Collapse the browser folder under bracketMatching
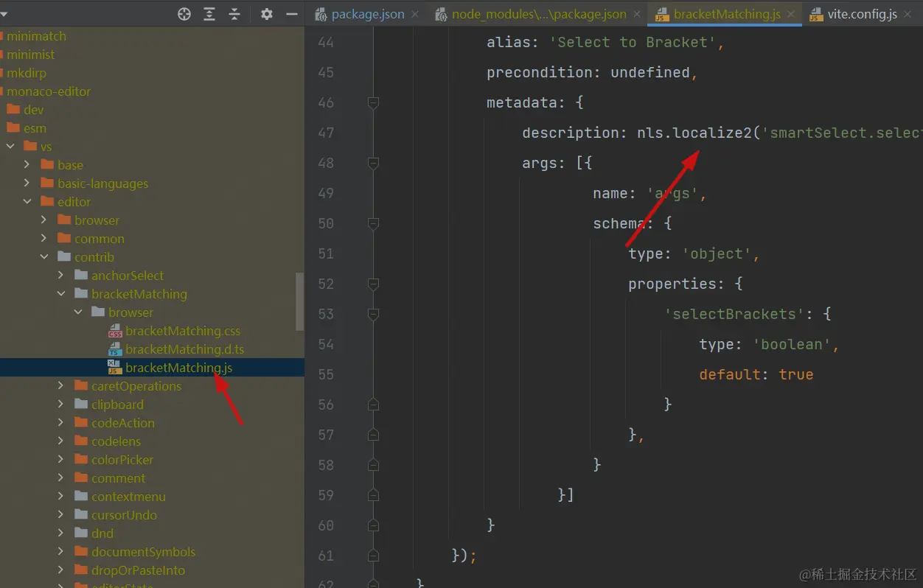Viewport: 923px width, 588px height. coord(78,312)
